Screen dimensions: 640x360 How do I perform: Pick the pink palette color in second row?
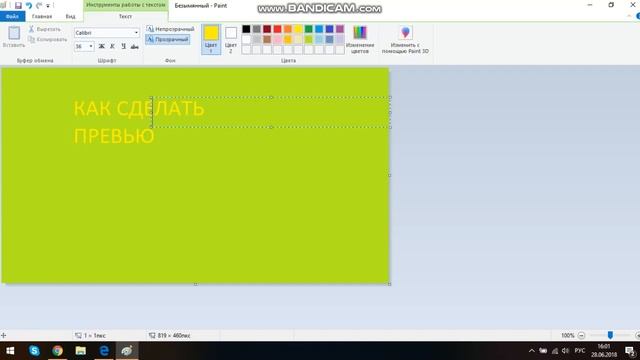(x=278, y=40)
